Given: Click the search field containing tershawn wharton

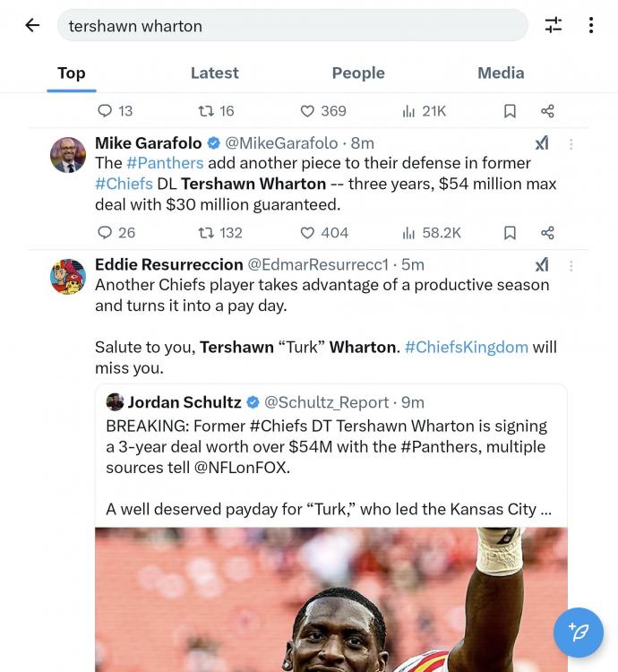Looking at the screenshot, I should pyautogui.click(x=292, y=26).
